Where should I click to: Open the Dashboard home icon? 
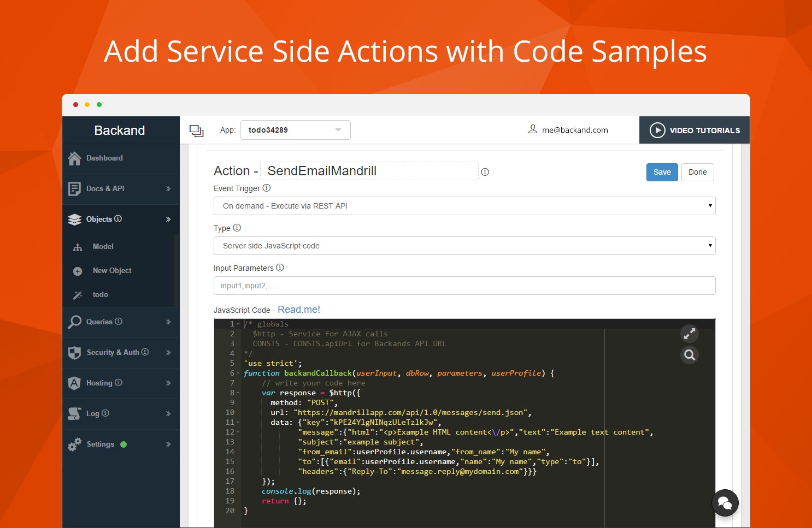coord(75,158)
